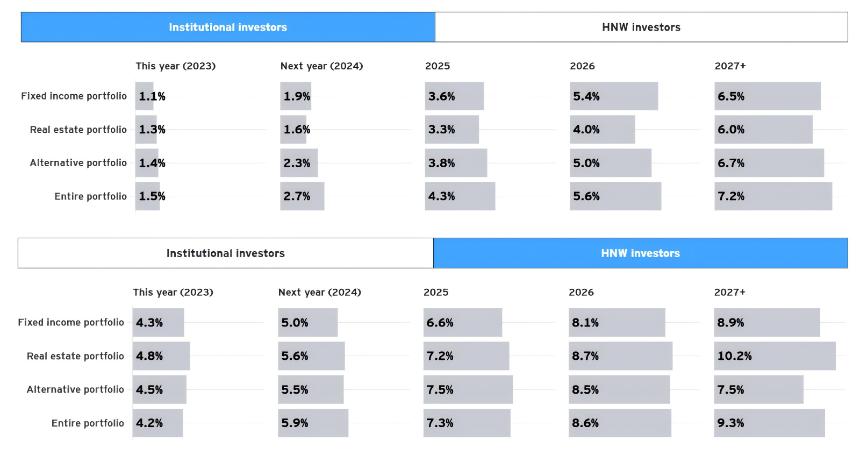Select the 5.6% Entire portfolio 2026 bar
860x469 pixels.
[x=615, y=196]
